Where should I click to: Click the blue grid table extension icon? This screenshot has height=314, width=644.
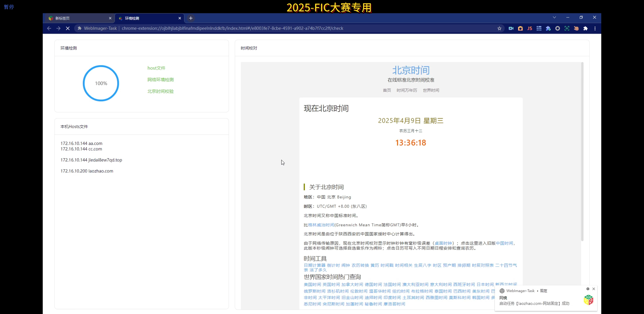(x=539, y=29)
